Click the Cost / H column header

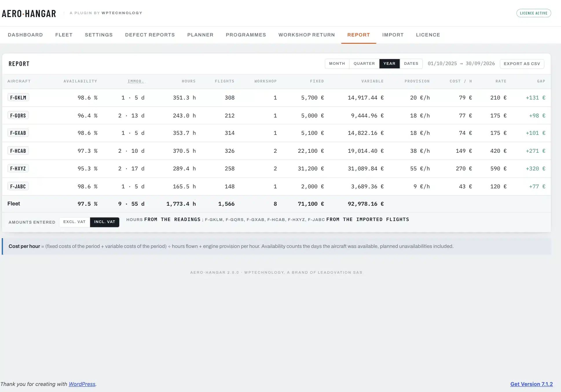click(461, 81)
